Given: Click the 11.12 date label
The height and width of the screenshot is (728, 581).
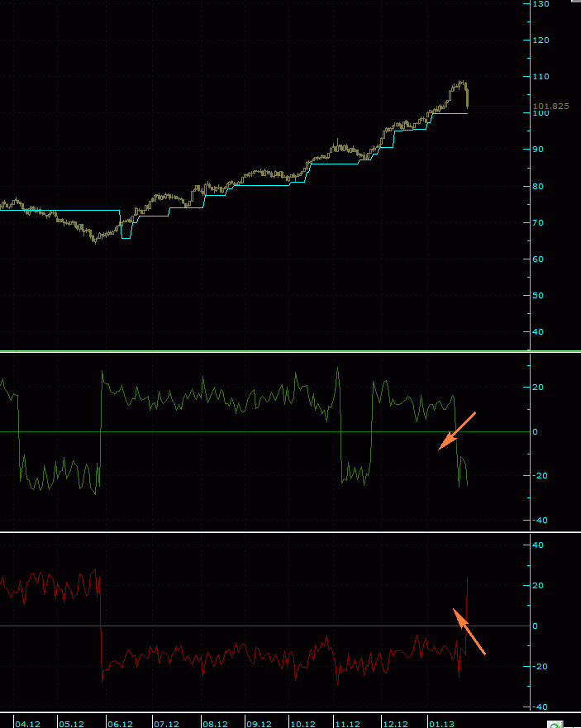Looking at the screenshot, I should coord(348,724).
